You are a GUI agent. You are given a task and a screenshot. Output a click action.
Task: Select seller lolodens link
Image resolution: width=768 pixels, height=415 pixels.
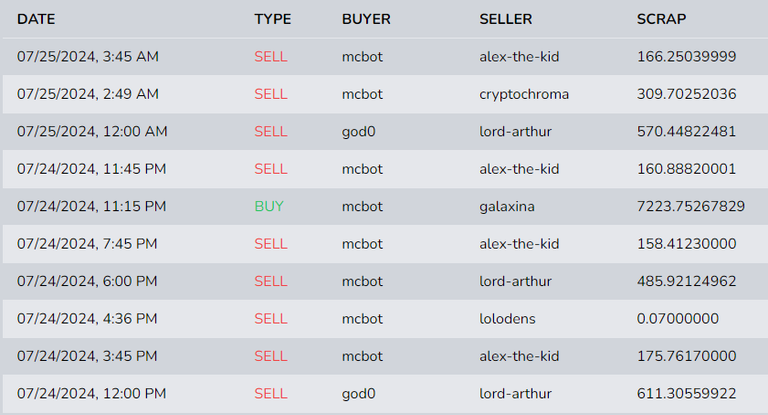tap(507, 318)
